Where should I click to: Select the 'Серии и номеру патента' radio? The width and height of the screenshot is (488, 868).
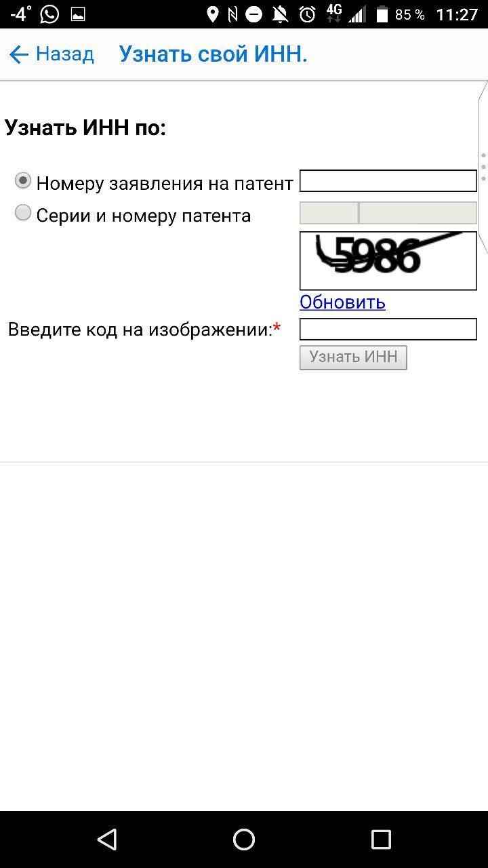(23, 213)
